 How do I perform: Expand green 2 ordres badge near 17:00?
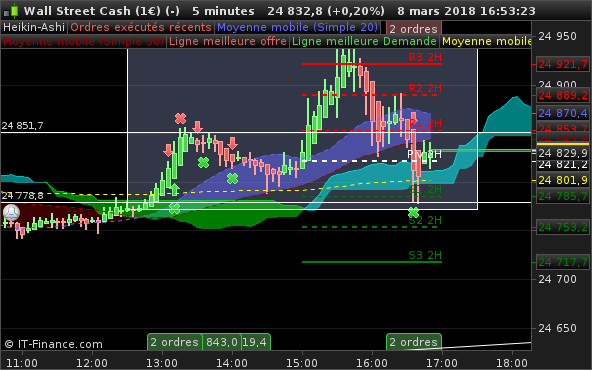413,342
